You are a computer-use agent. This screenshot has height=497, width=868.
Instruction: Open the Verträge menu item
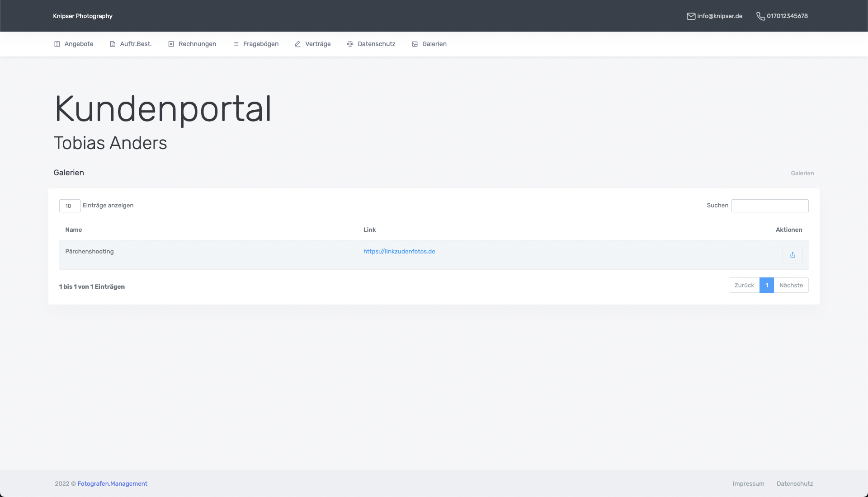tap(318, 44)
